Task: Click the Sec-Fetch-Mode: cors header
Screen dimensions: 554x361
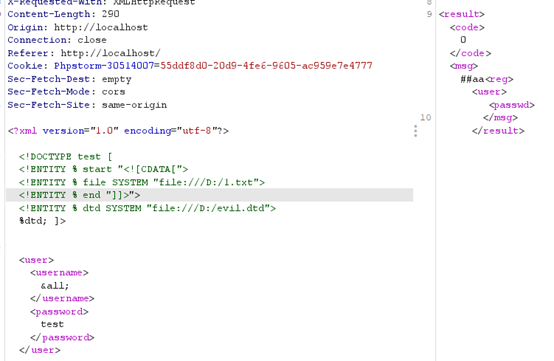Action: pyautogui.click(x=66, y=92)
